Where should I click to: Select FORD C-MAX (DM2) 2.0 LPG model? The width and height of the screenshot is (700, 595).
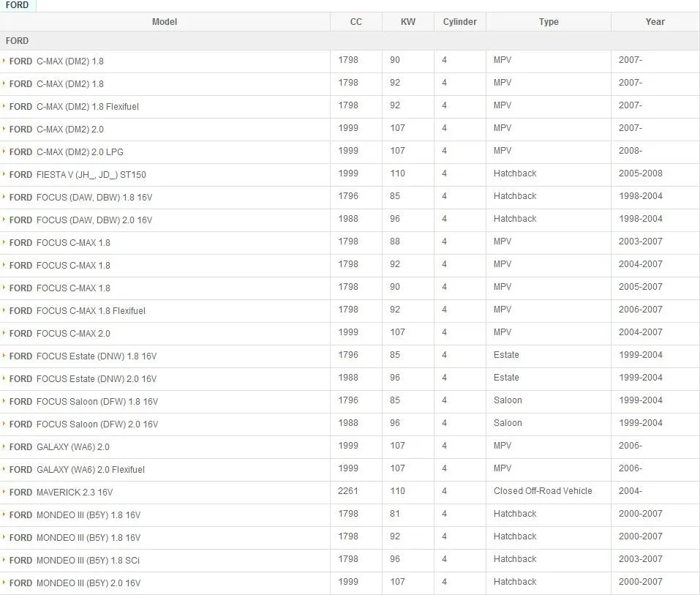(x=66, y=152)
